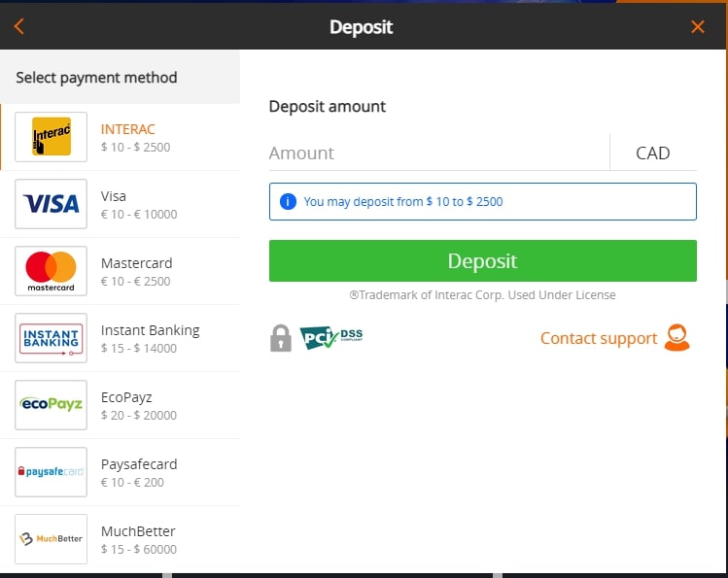Click EcoPayz limit $ 20 - $ 20000
728x578 pixels.
[139, 415]
